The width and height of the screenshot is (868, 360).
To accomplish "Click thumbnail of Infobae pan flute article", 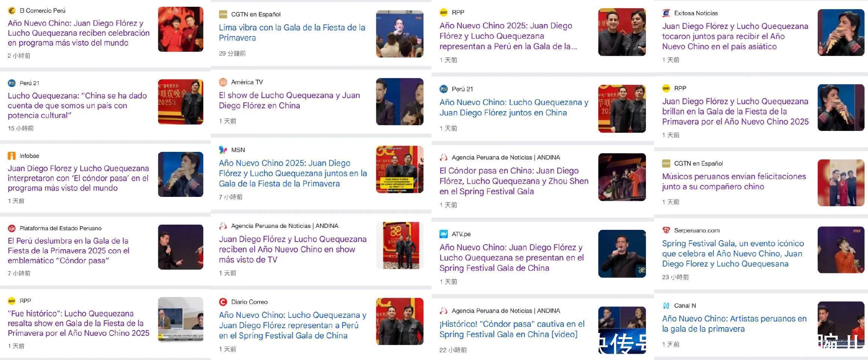I will (180, 174).
